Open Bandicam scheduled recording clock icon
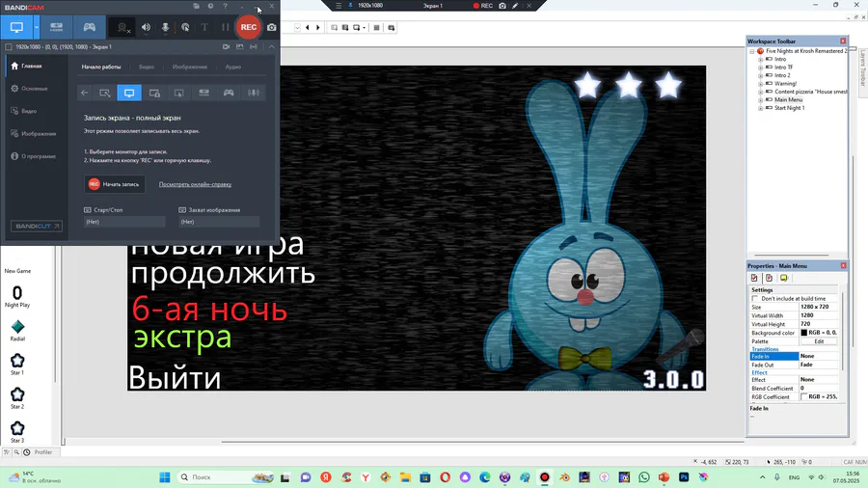 pos(210,6)
